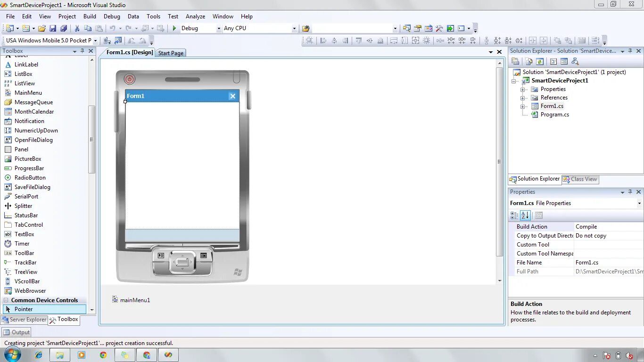The width and height of the screenshot is (644, 362).
Task: Open the Debug configuration dropdown
Action: (x=219, y=28)
